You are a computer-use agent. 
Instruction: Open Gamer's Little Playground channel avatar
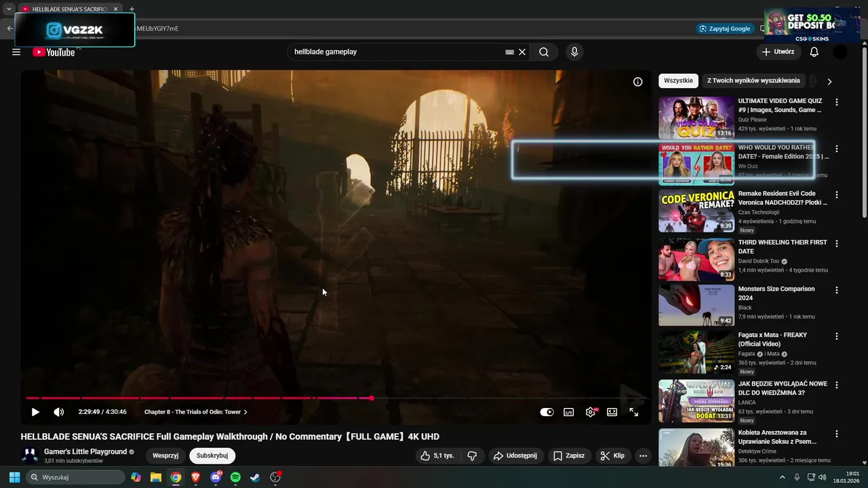(x=30, y=455)
